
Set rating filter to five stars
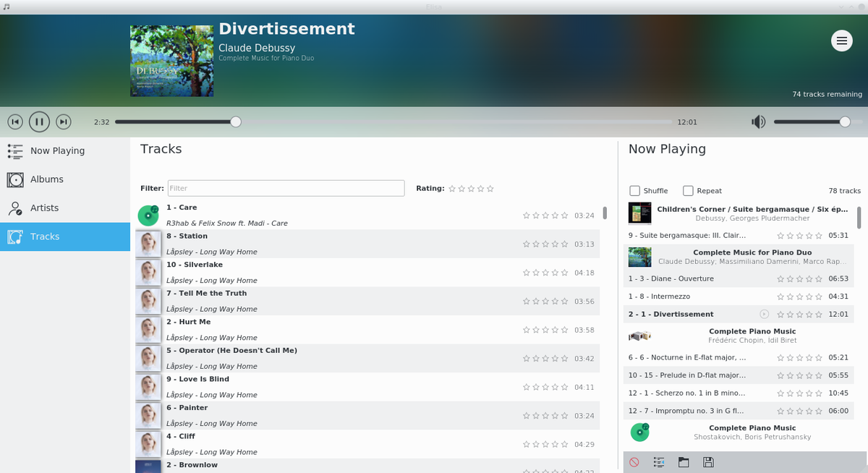(x=490, y=189)
